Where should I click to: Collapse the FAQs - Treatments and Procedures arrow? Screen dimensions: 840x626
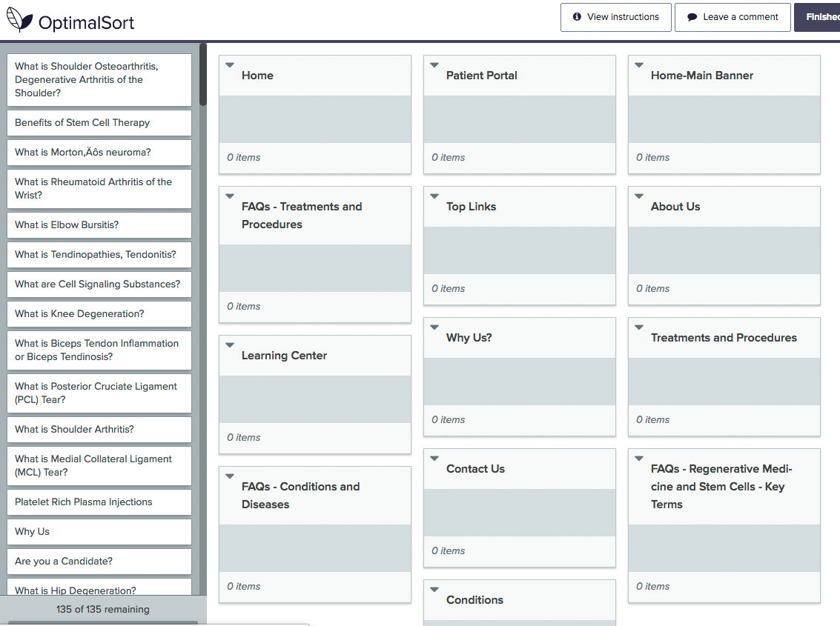pyautogui.click(x=230, y=196)
